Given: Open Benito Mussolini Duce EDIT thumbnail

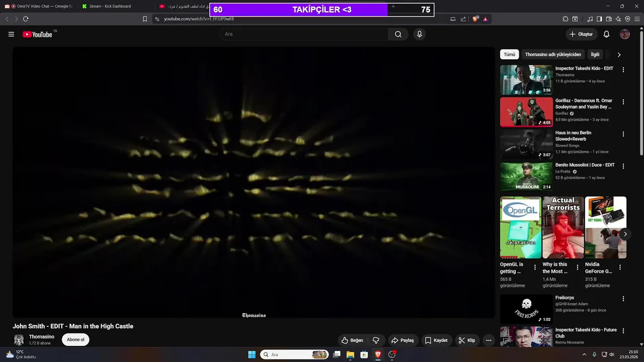Looking at the screenshot, I should tap(526, 176).
